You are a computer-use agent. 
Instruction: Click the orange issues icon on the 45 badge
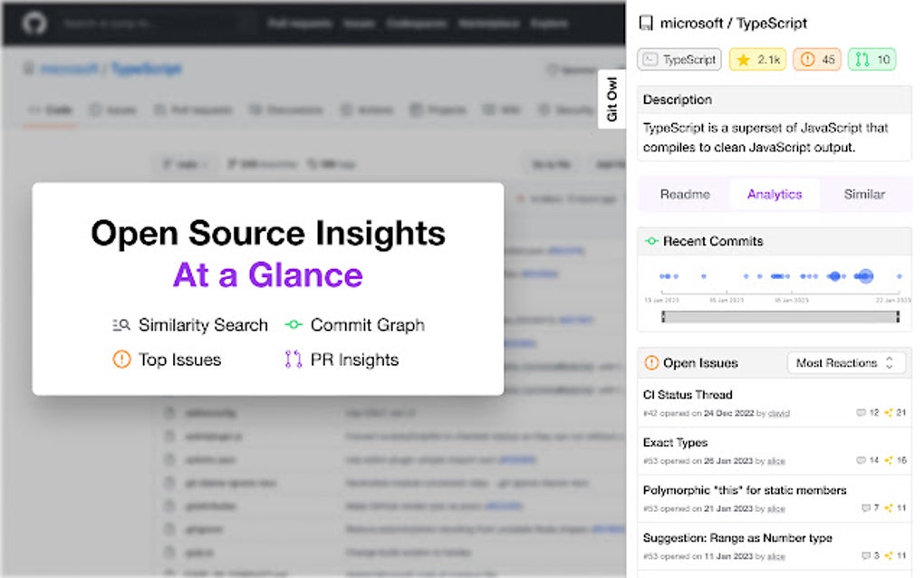(805, 60)
